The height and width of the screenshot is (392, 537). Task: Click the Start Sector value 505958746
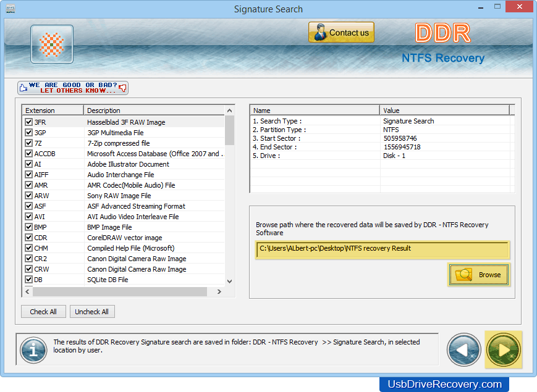tap(400, 138)
